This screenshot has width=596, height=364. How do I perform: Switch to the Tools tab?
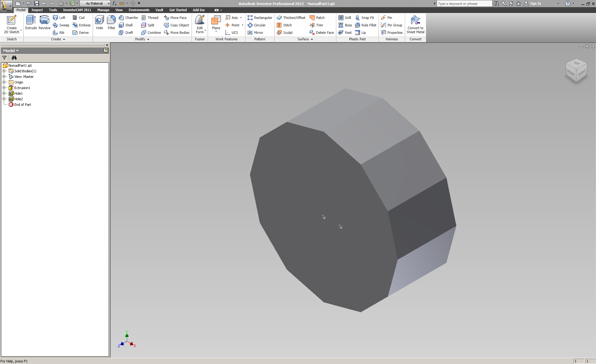point(53,10)
